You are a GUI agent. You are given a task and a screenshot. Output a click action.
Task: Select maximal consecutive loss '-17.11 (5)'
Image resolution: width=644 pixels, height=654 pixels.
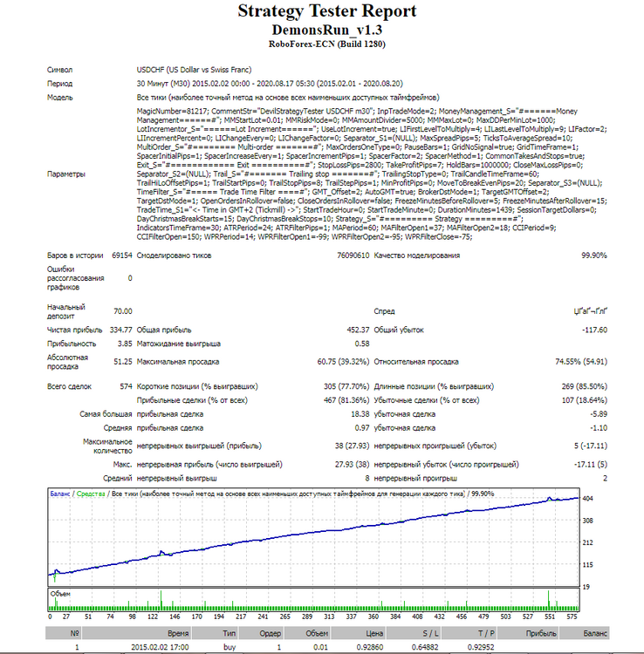[591, 465]
